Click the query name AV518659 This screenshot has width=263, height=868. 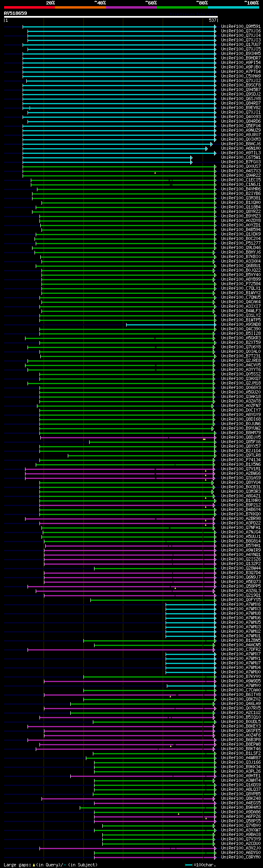click(16, 13)
